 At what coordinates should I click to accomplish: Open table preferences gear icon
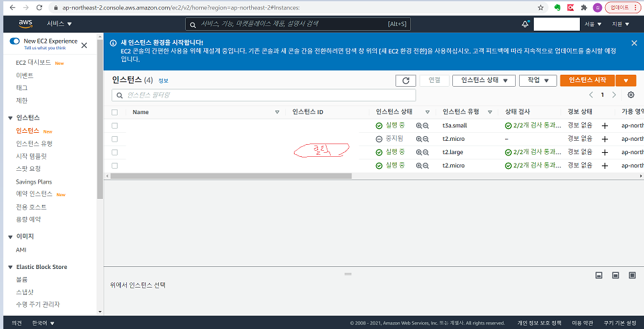coord(631,95)
